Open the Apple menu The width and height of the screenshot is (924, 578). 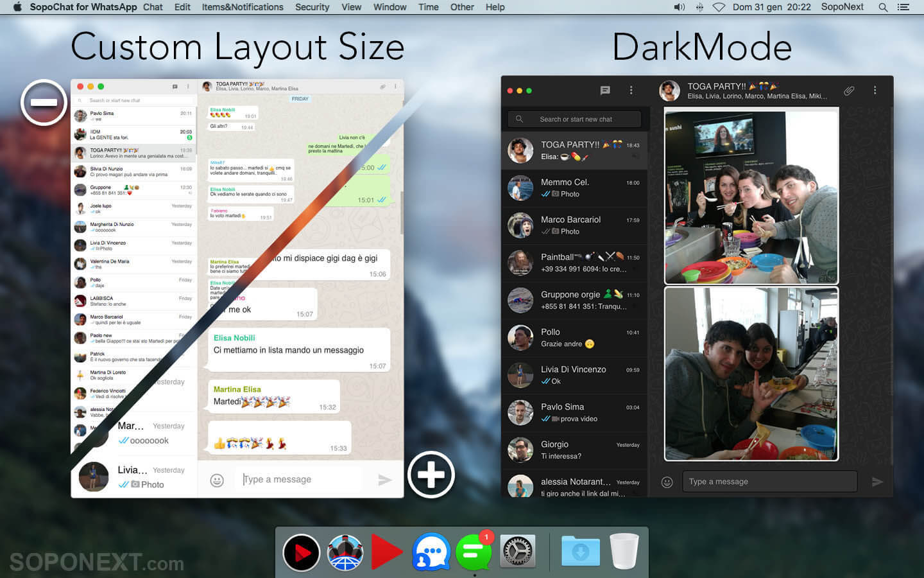click(x=17, y=7)
